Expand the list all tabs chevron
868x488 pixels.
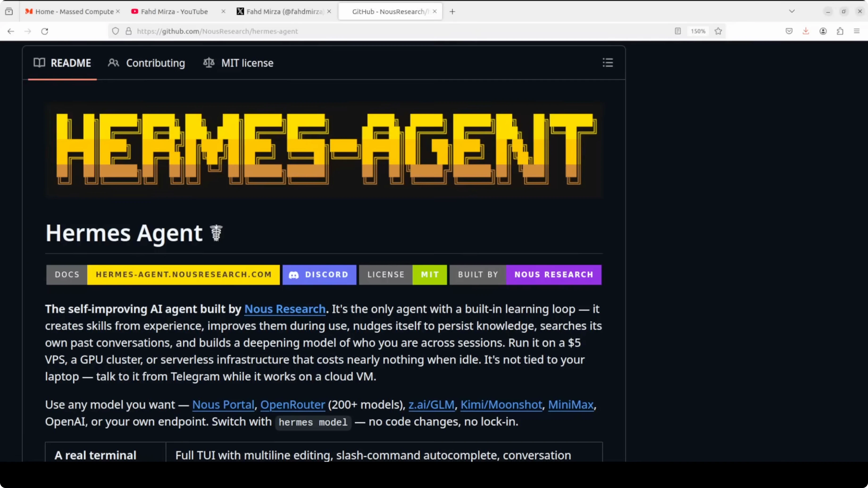[x=792, y=12]
